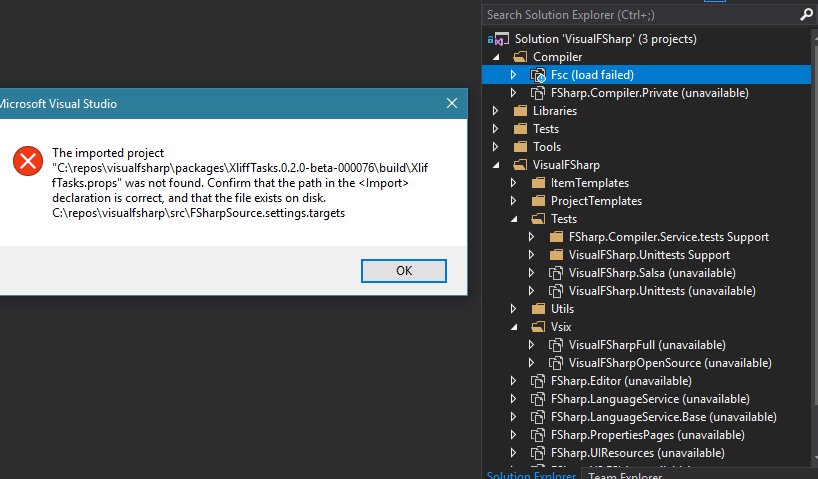This screenshot has height=479, width=818.
Task: Select Solution 'VisualFSharp' root node
Action: (605, 39)
